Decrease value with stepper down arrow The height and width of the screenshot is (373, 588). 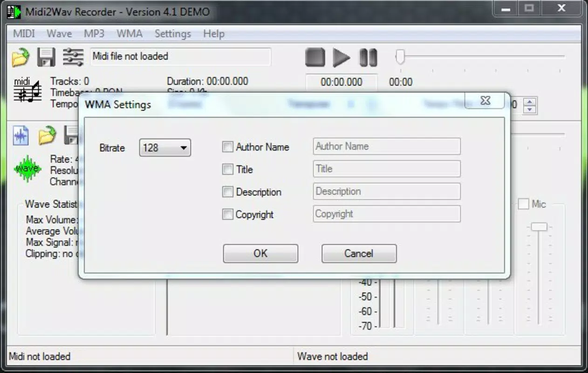pos(530,110)
